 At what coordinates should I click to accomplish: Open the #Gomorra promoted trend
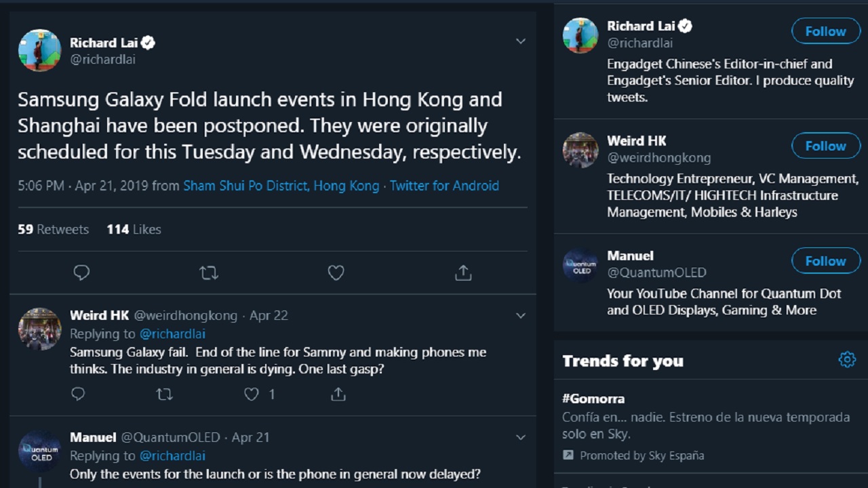[x=593, y=399]
